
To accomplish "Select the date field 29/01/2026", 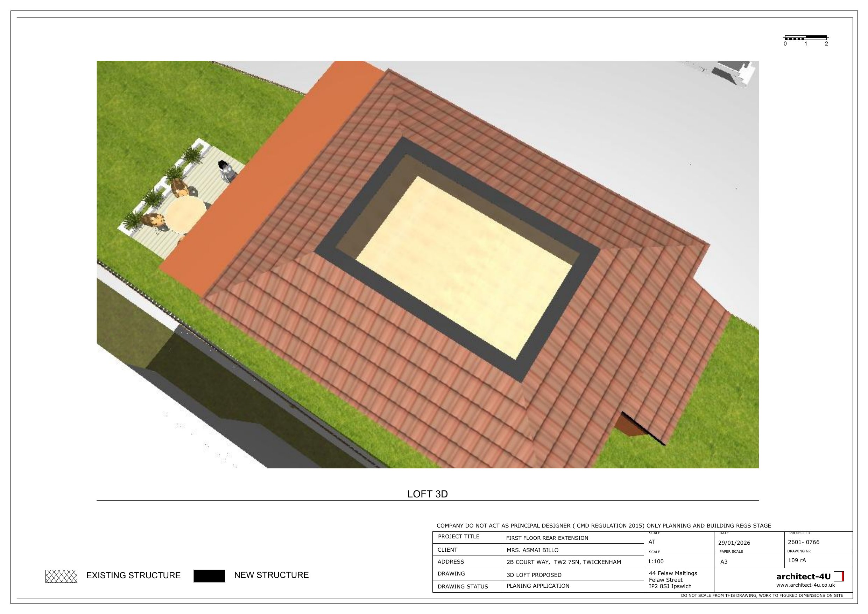I will point(734,543).
